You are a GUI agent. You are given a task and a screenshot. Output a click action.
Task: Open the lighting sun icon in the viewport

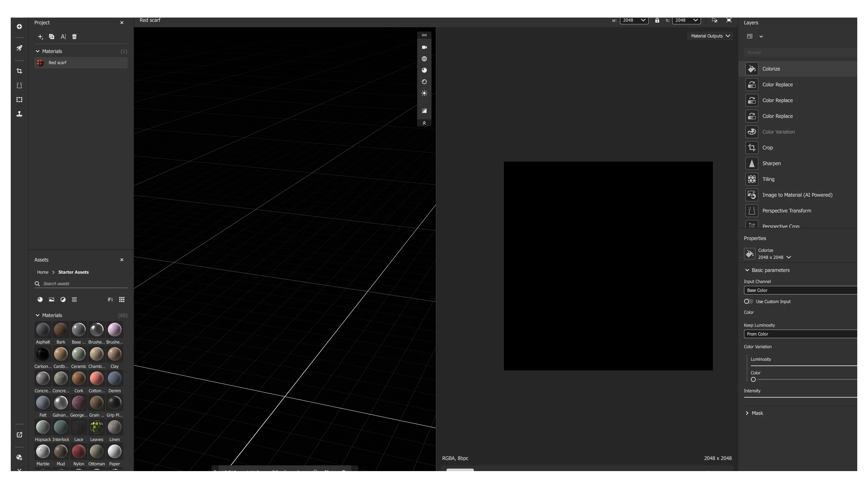tap(424, 93)
